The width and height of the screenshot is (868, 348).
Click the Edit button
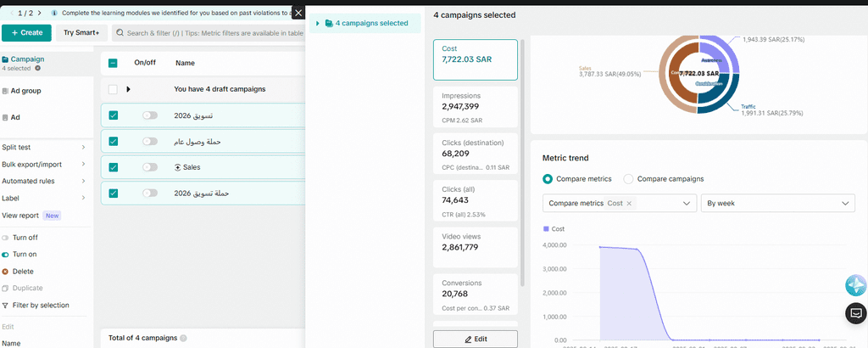476,339
